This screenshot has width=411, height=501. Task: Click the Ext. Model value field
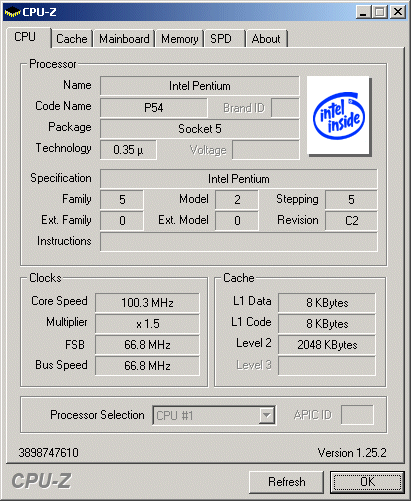(x=237, y=221)
